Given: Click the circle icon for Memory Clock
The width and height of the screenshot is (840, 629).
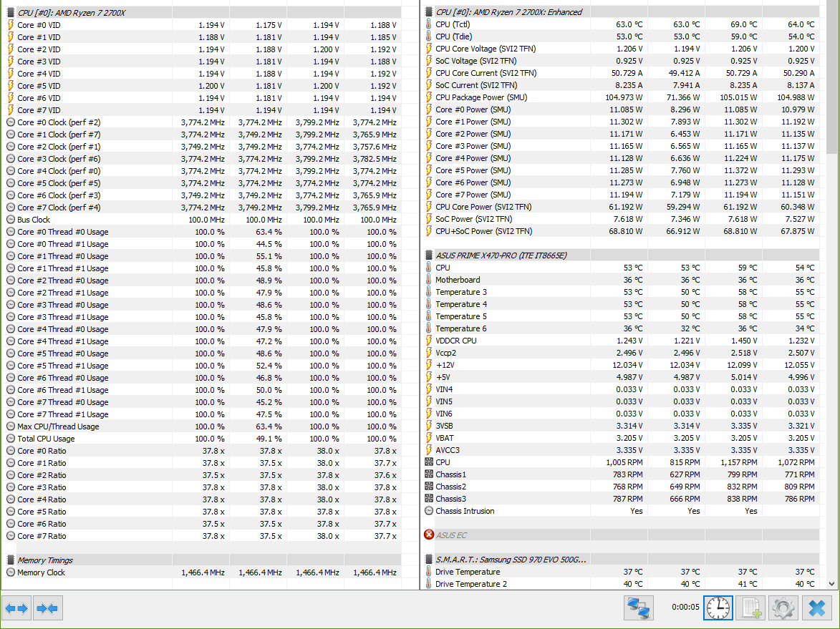Looking at the screenshot, I should (x=11, y=572).
